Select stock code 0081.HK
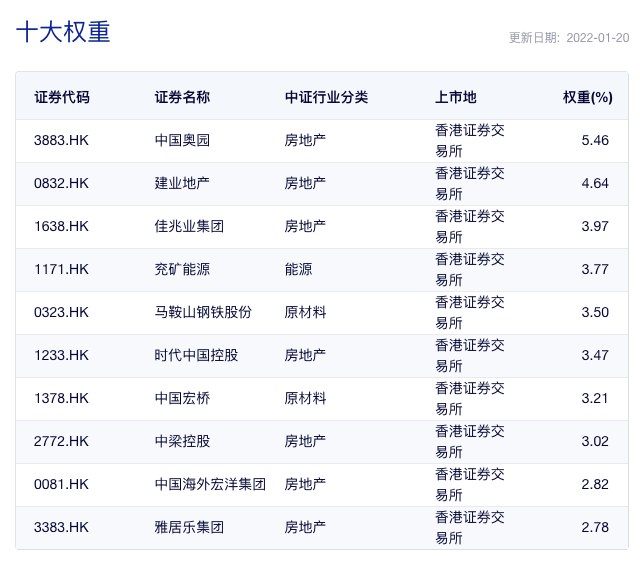Viewport: 640px width, 569px height. coord(61,485)
